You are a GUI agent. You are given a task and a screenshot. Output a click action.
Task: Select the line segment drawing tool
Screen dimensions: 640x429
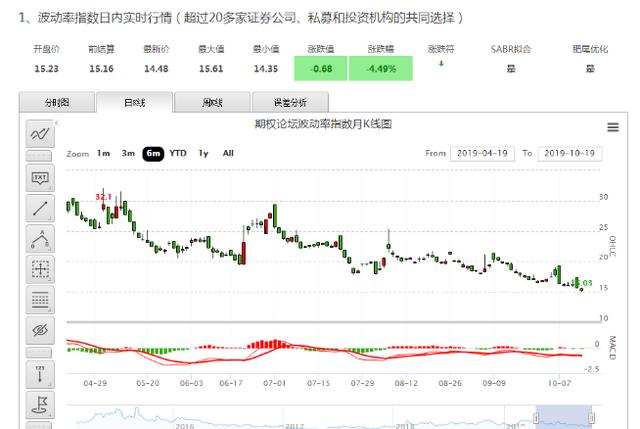click(40, 208)
